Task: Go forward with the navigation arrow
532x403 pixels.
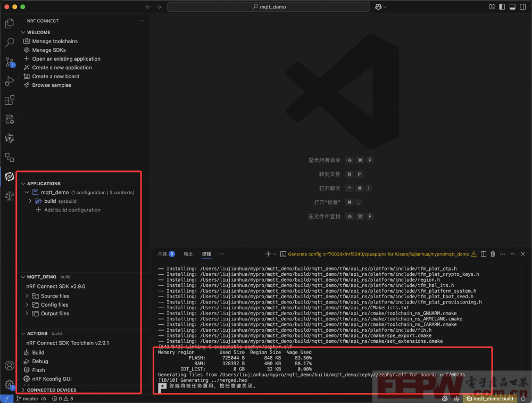Action: [159, 7]
